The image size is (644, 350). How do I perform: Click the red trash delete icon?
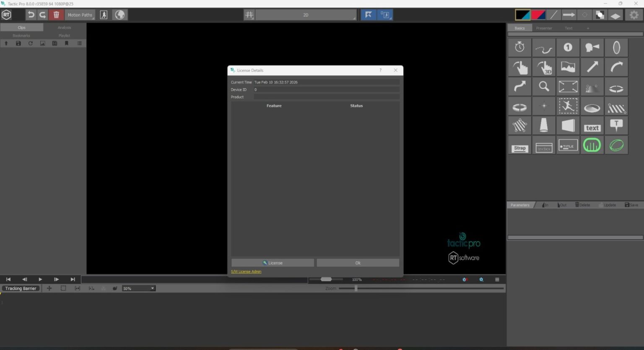[56, 15]
